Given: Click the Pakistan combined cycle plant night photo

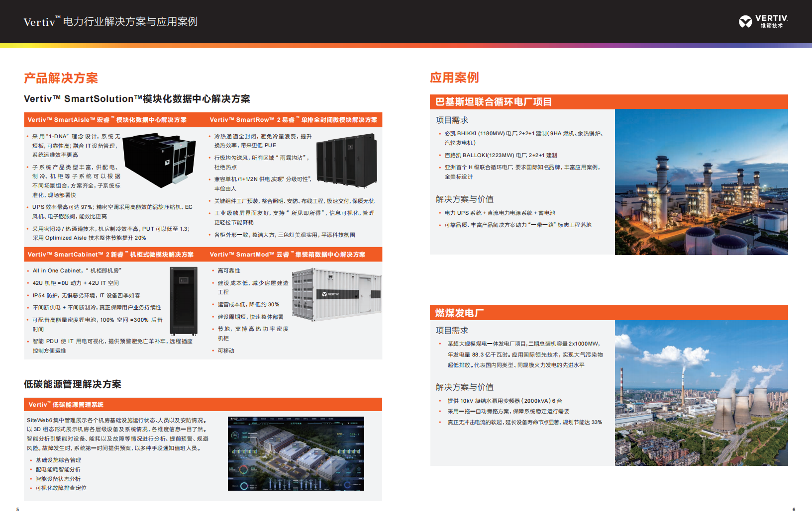Looking at the screenshot, I should [701, 182].
